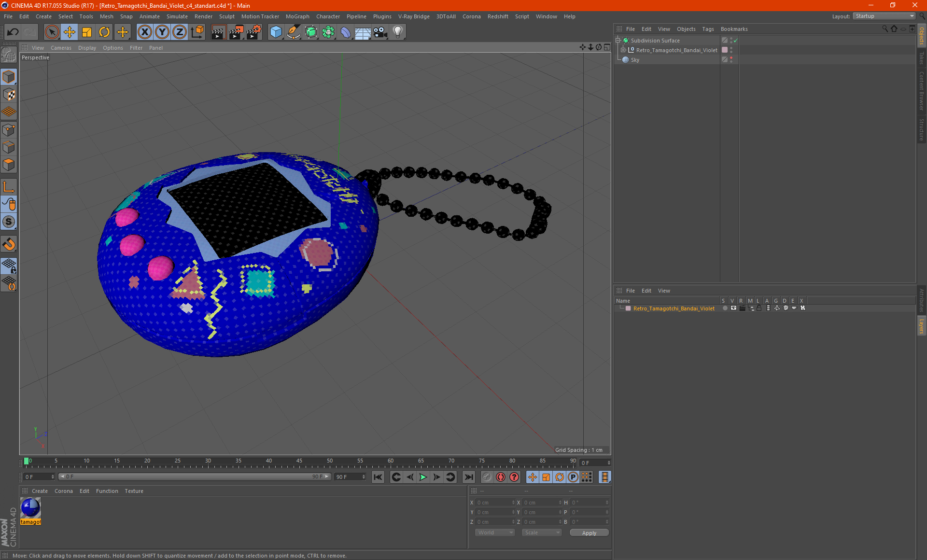Open viewport Display menu
This screenshot has width=927, height=560.
[x=87, y=48]
